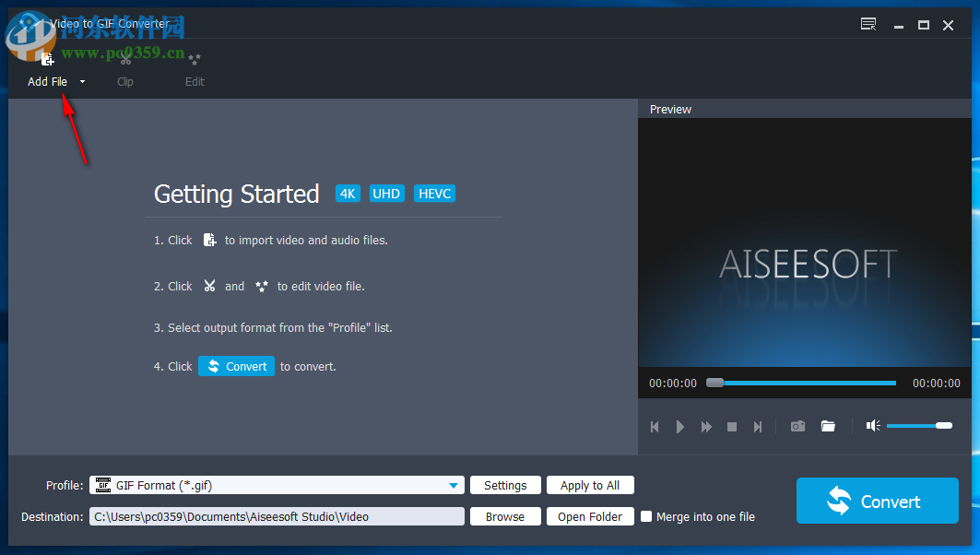
Task: Open the application menu icon
Action: point(868,25)
